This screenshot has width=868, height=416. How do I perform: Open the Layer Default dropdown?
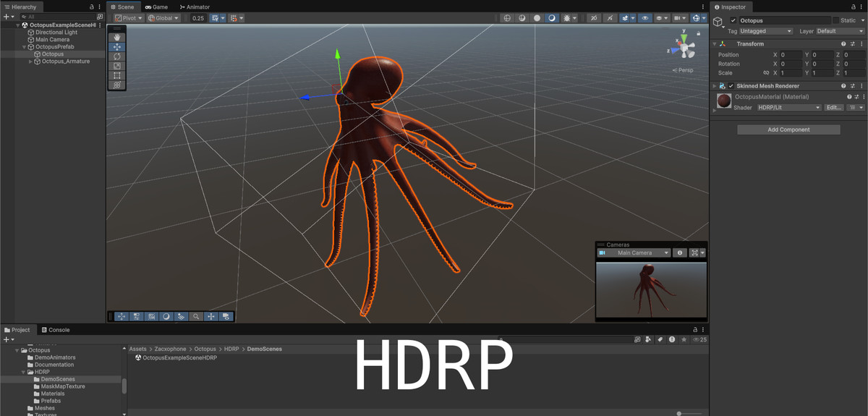(840, 31)
